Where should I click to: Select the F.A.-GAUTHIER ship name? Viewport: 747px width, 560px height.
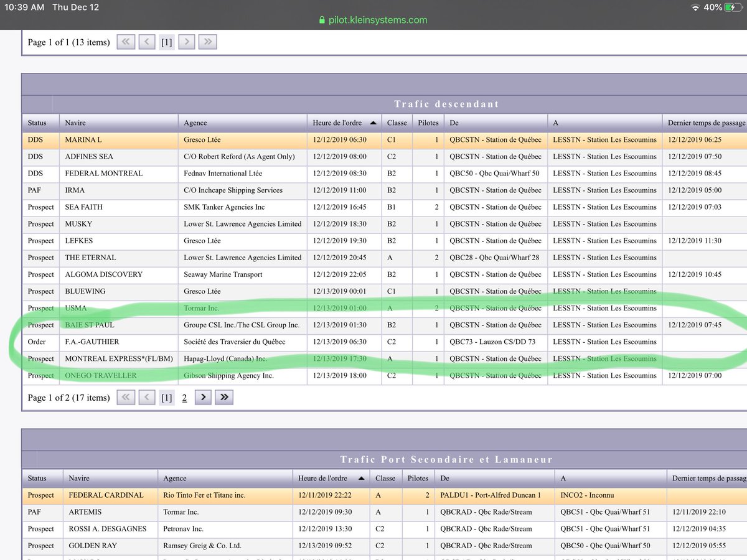point(92,342)
